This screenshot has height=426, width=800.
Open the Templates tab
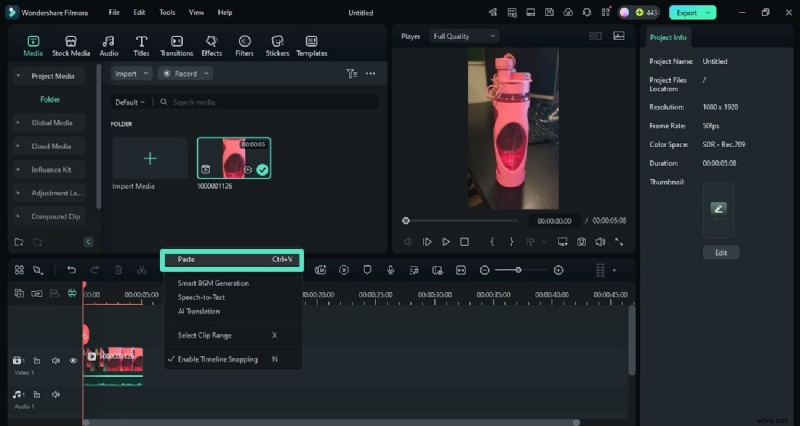tap(312, 46)
